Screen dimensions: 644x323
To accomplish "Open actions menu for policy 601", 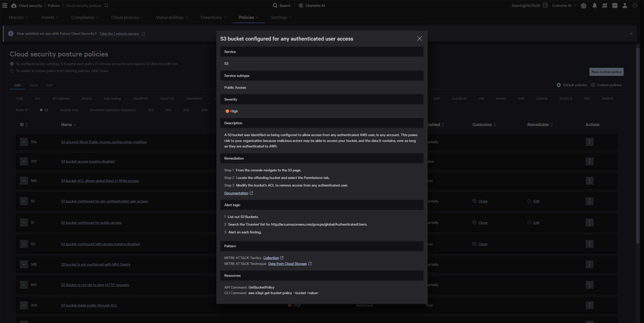I will (589, 285).
